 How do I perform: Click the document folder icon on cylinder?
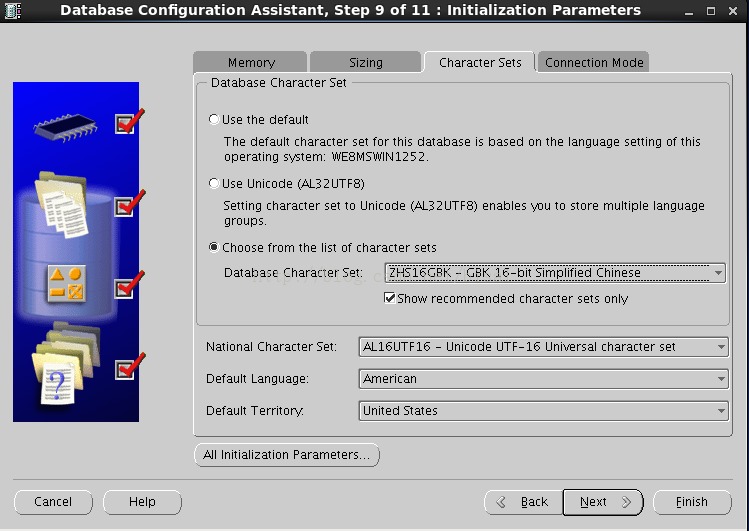(62, 204)
